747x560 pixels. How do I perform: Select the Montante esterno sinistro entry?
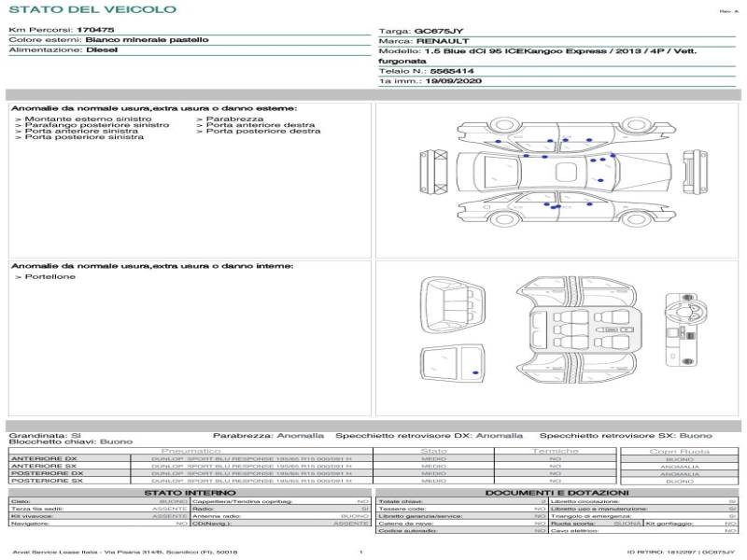[88, 119]
